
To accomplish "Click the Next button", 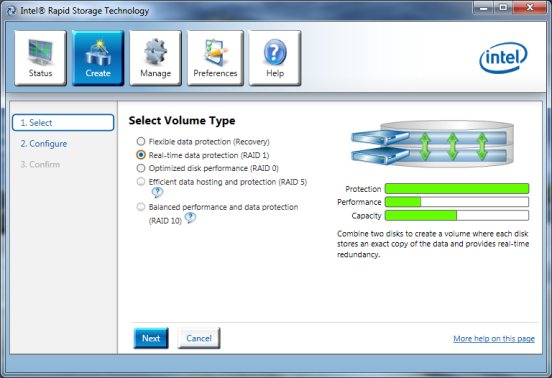I will pyautogui.click(x=151, y=338).
